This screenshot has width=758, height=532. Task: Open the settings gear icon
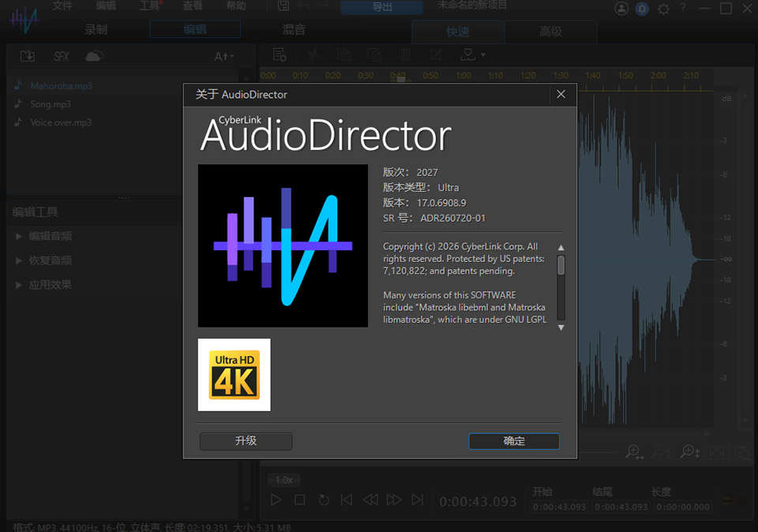(663, 9)
